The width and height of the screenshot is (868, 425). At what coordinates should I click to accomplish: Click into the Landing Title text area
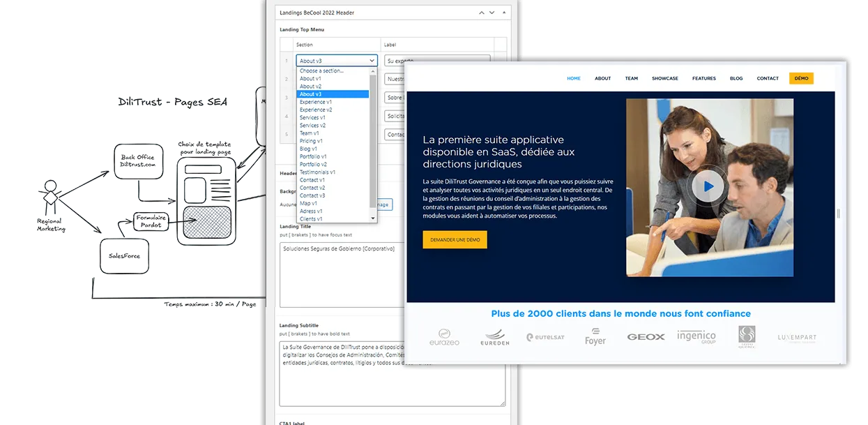click(392, 275)
